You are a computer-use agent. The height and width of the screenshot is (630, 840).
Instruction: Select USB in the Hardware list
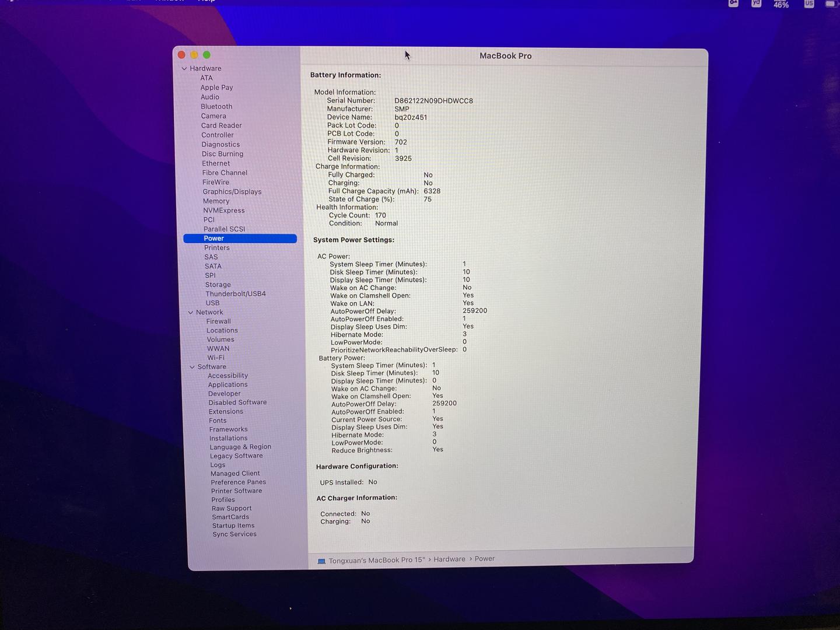click(x=212, y=303)
